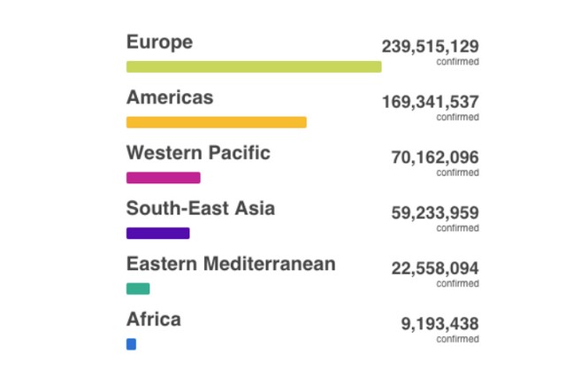Viewport: 588px width, 377px height.
Task: Select the 59,233,959 South-East Asia count
Action: pos(435,212)
